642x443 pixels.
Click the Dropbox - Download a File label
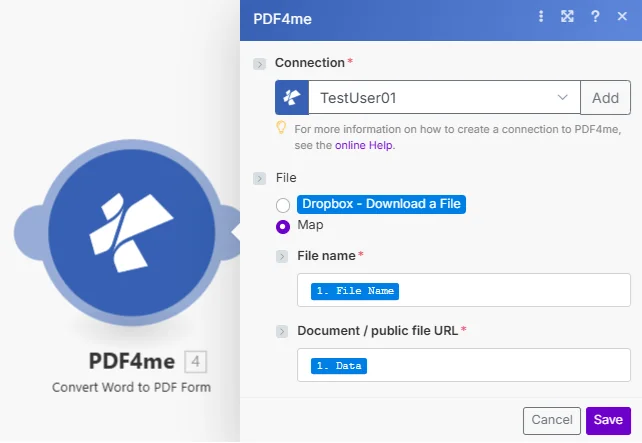click(x=381, y=204)
